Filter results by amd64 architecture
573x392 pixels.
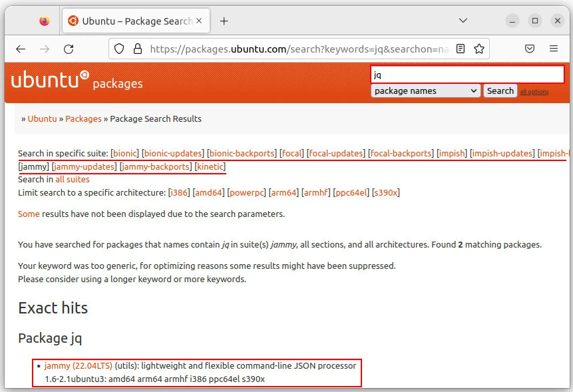[x=208, y=193]
